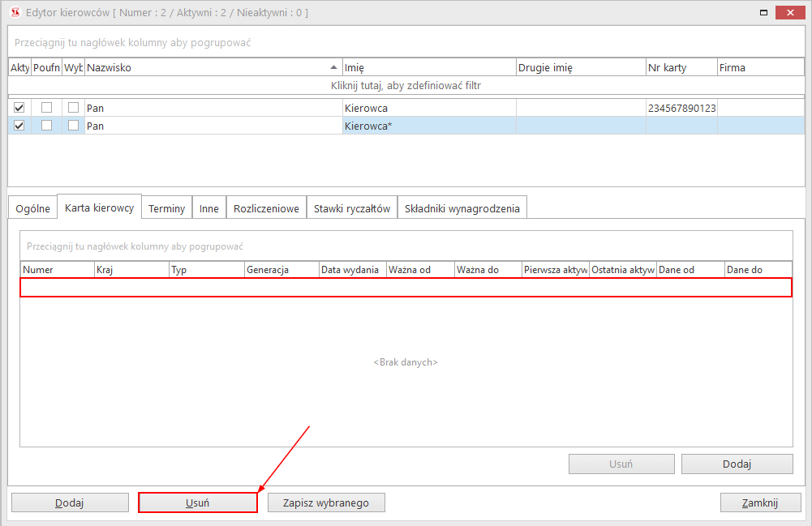Image resolution: width=812 pixels, height=526 pixels.
Task: Uncheck Aktywny checkbox for first driver row
Action: click(19, 108)
